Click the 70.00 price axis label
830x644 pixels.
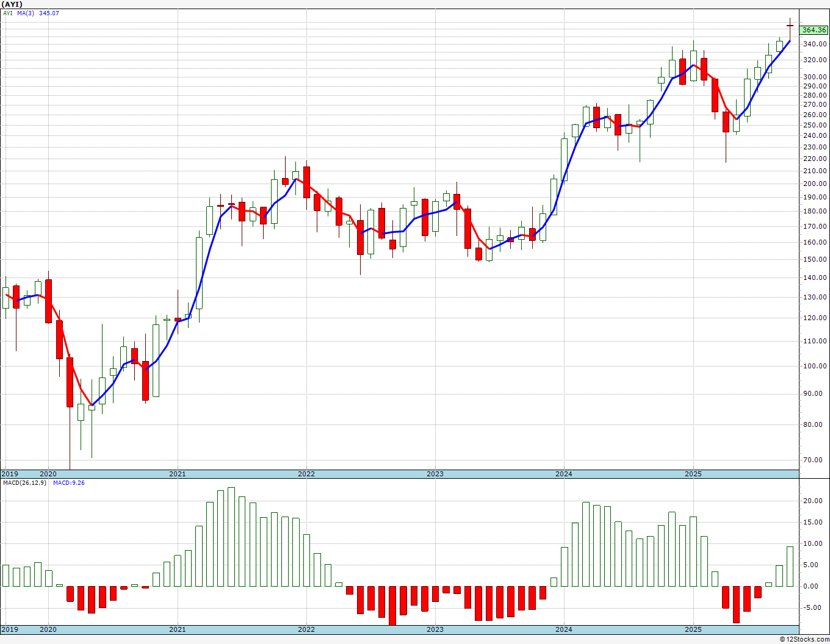816,460
